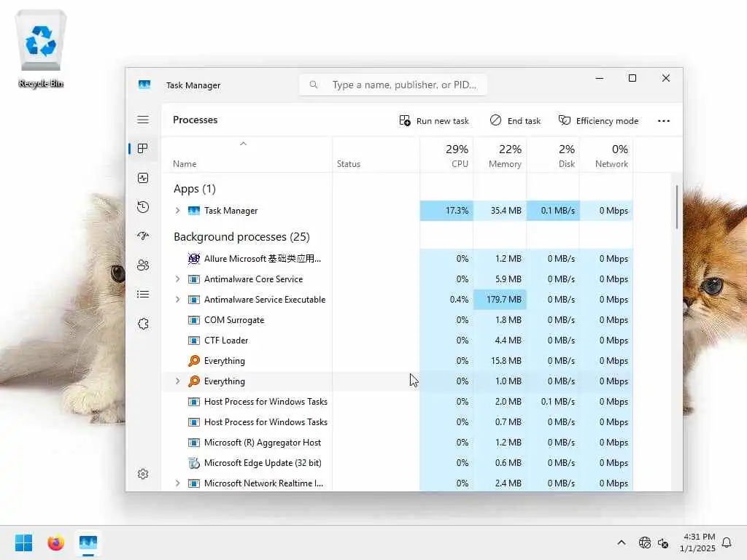Maximize the Task Manager window

coord(632,78)
